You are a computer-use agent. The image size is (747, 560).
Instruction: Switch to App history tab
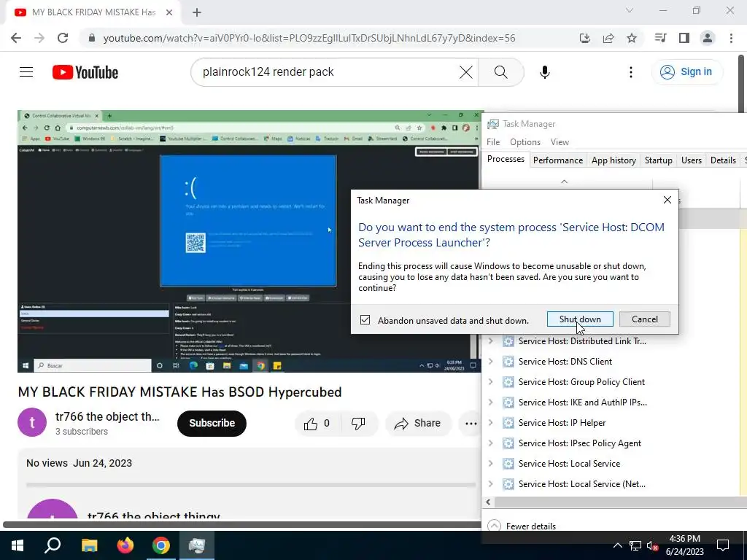pyautogui.click(x=614, y=160)
